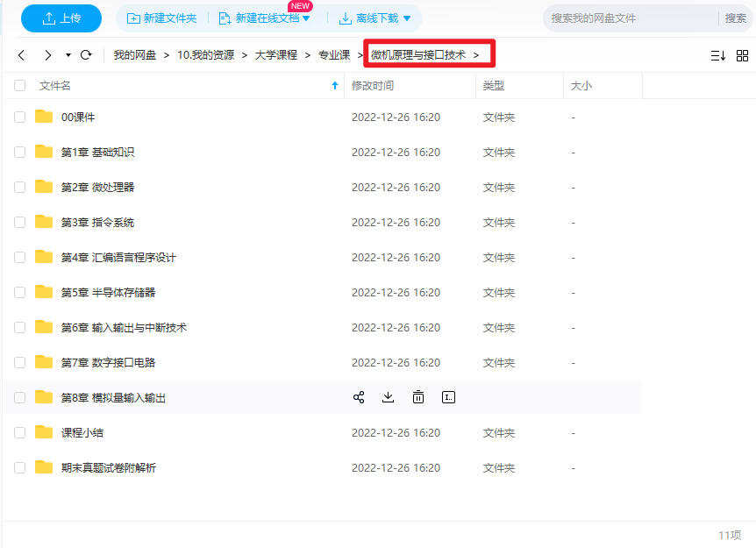Viewport: 756px width, 548px height.
Task: Check the box for 课程小结
Action: click(x=20, y=433)
